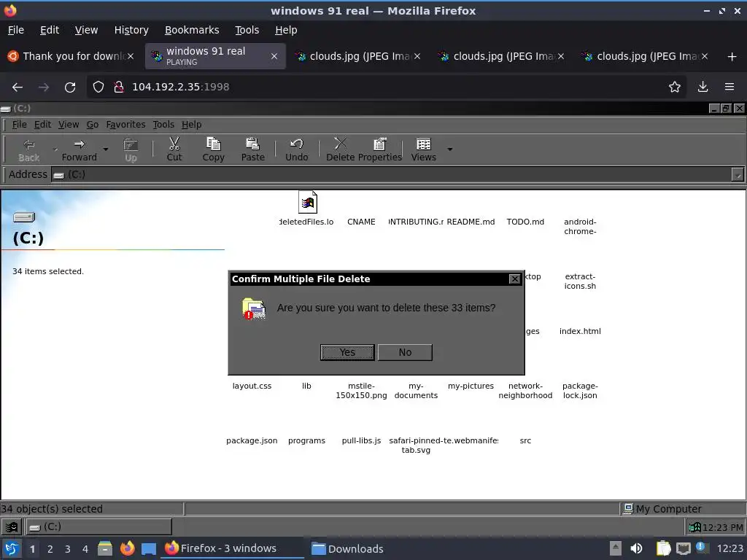The height and width of the screenshot is (560, 747).
Task: Click the Firefox back arrow
Action: pos(18,87)
